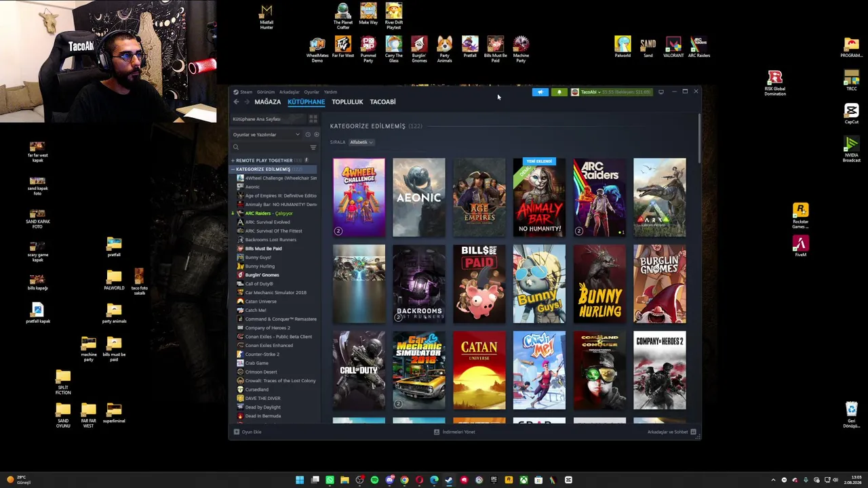The image size is (868, 488).
Task: Open Arkadaşlar ve Sohbet friends chat
Action: point(671,432)
